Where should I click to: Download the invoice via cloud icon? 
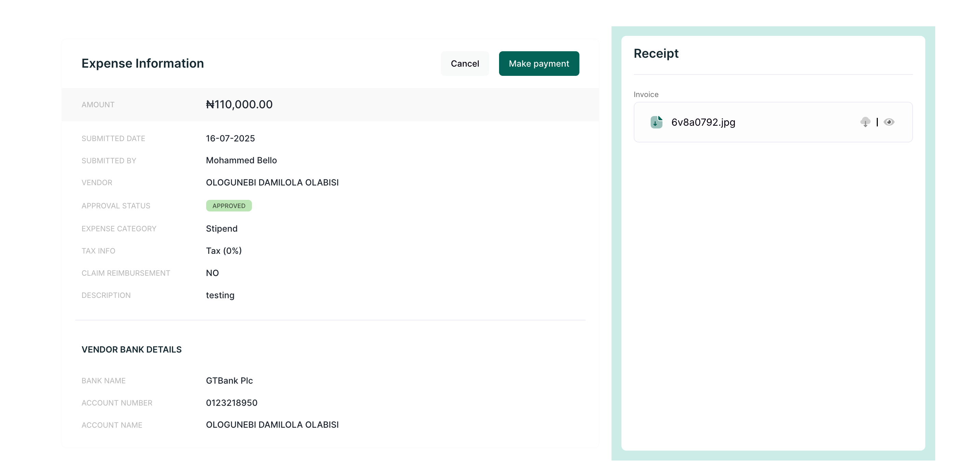click(865, 122)
